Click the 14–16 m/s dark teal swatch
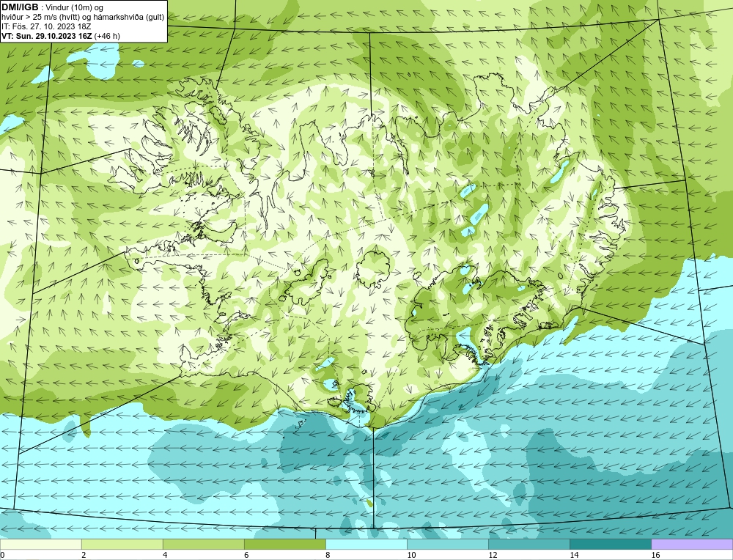733x560 pixels. click(x=610, y=544)
